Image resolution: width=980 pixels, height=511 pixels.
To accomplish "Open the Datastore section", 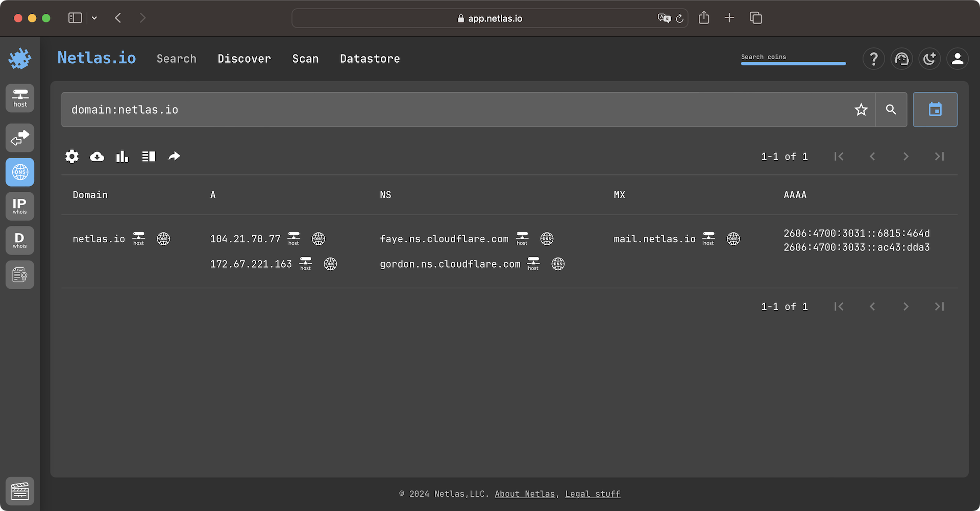I will tap(370, 58).
